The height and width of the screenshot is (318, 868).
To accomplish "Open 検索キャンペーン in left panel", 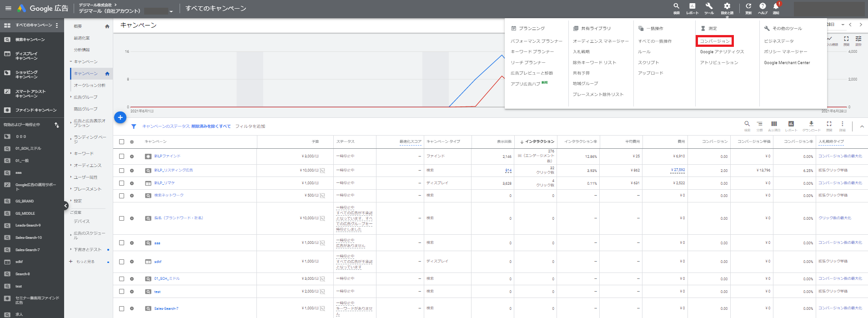I will pyautogui.click(x=30, y=40).
